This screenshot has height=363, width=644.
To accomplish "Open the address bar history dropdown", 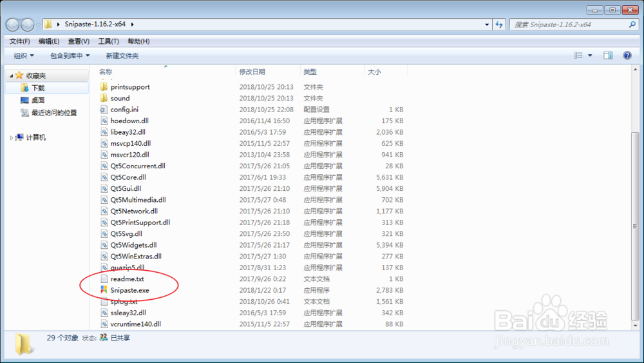I will point(487,25).
